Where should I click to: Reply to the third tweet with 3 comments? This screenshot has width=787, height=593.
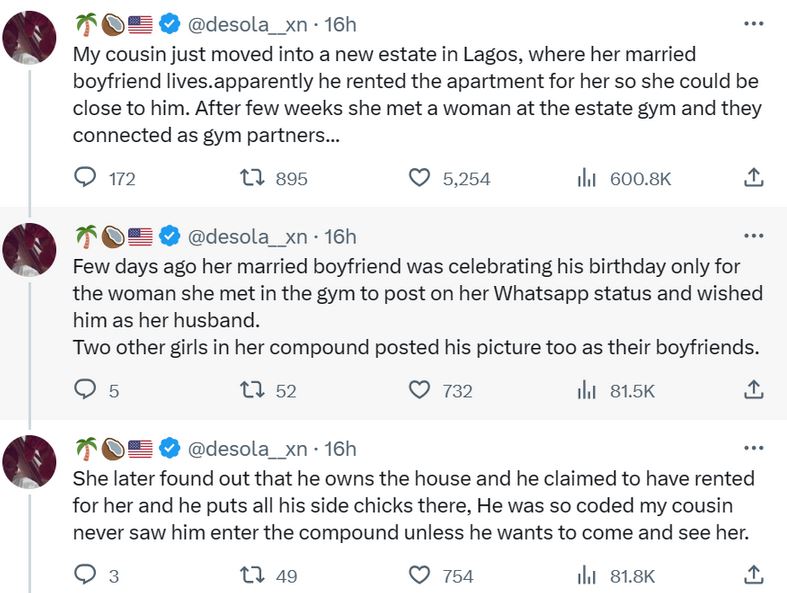pos(88,575)
